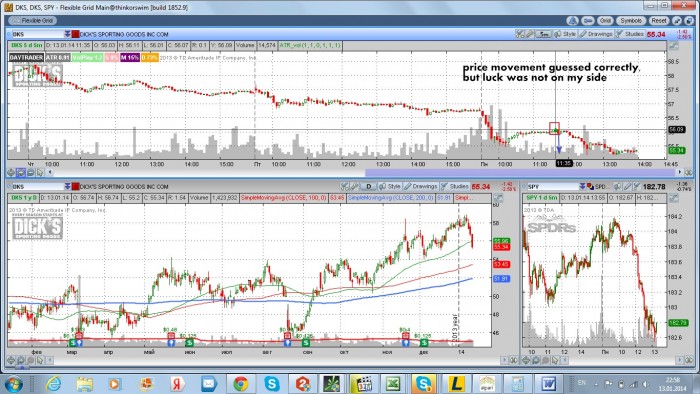Click SPY chart zoom-in magnifier icon
This screenshot has width=700, height=394.
pos(535,360)
